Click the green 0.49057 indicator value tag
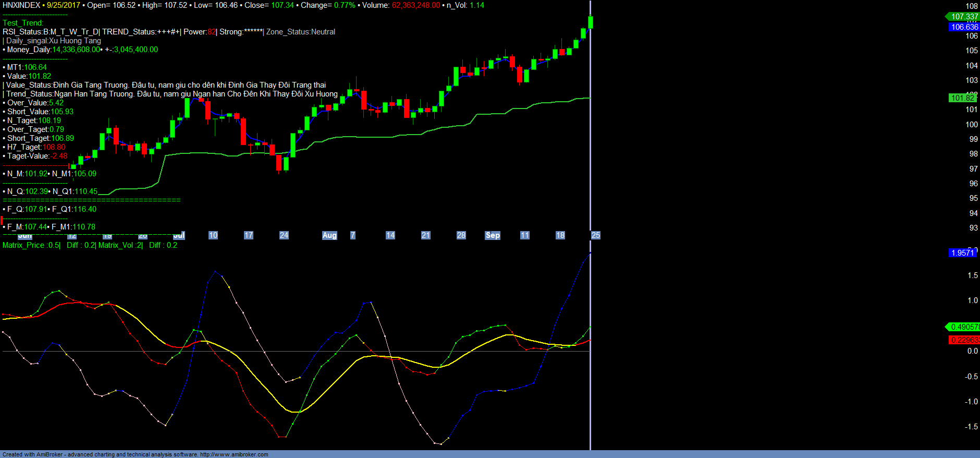This screenshot has width=980, height=458. pyautogui.click(x=964, y=327)
